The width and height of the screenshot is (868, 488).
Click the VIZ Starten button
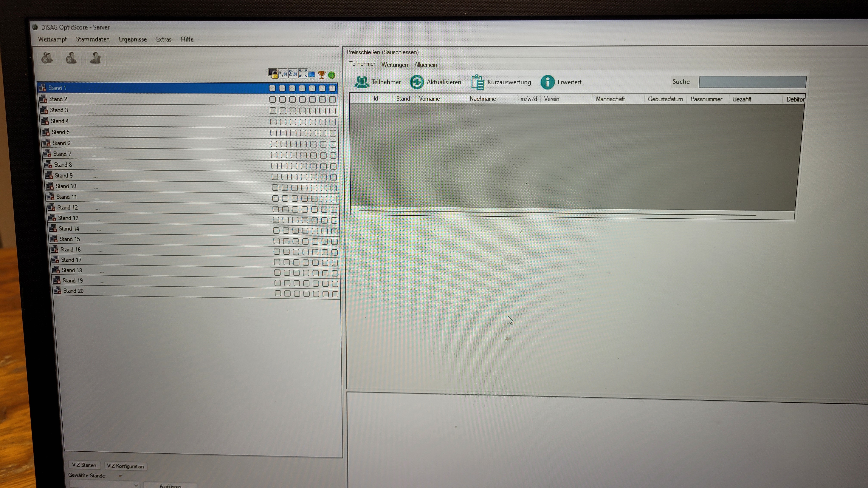click(x=84, y=465)
